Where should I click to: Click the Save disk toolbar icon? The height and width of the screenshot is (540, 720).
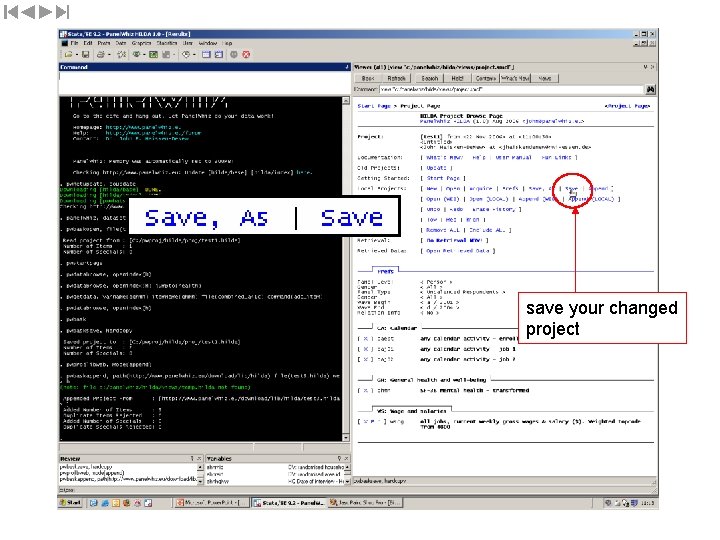(85, 55)
